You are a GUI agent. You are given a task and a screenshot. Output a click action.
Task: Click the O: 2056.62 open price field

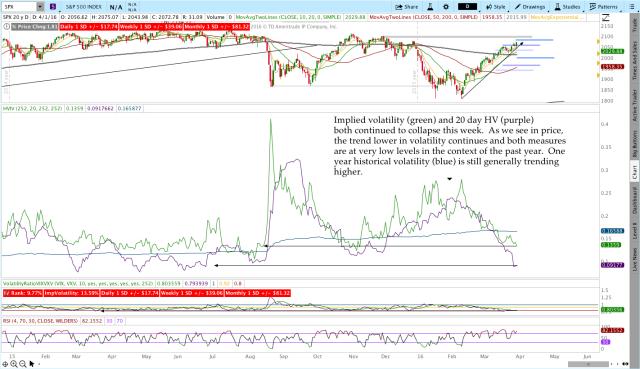point(74,17)
